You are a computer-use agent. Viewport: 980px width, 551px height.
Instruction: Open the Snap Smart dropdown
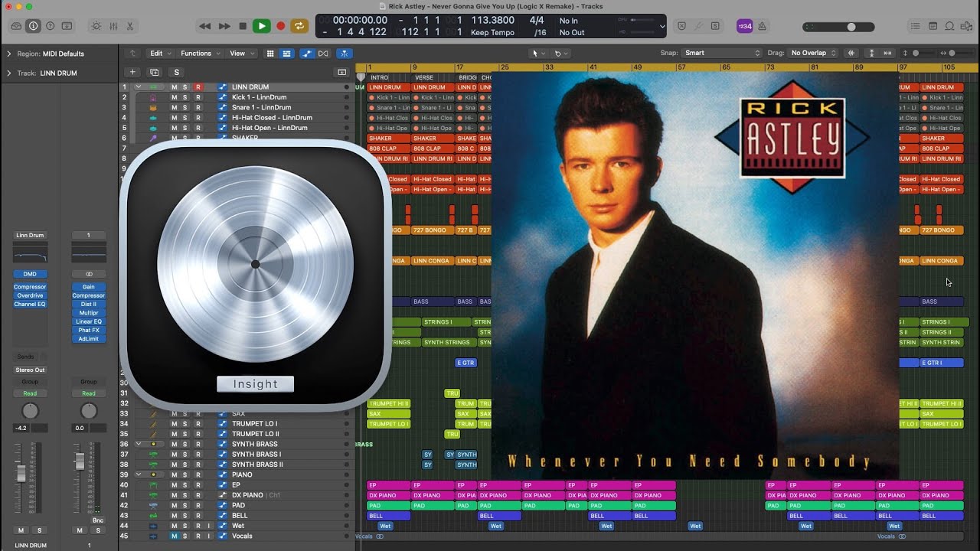(723, 54)
